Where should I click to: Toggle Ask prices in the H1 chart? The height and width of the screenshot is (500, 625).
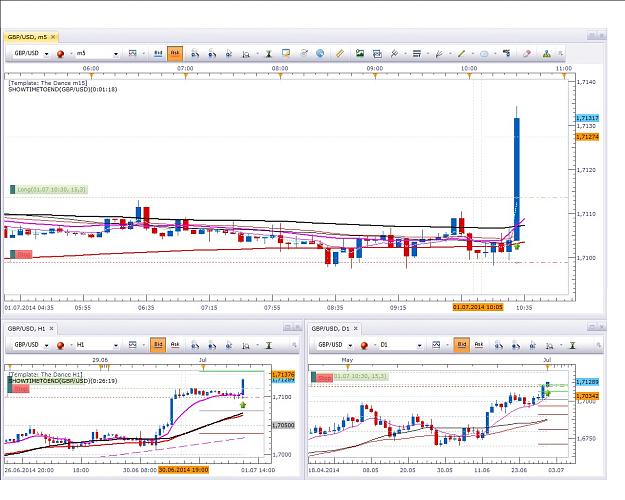175,345
